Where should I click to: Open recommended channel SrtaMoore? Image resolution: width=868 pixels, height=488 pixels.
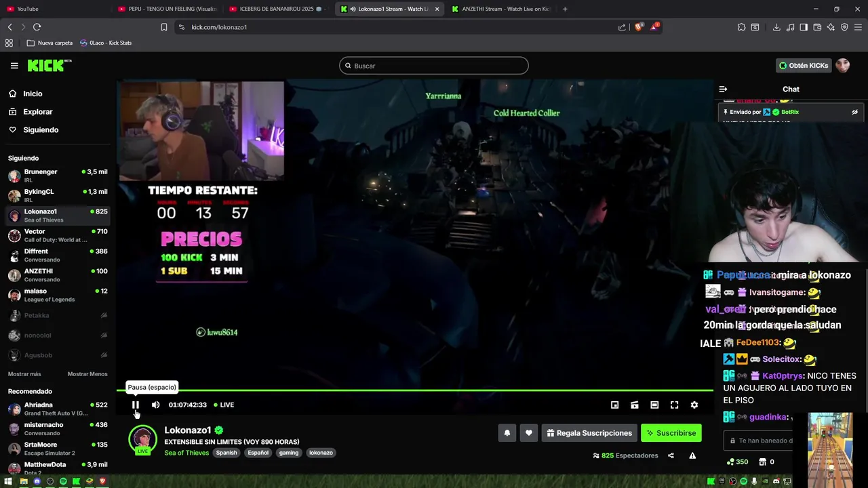(x=58, y=449)
